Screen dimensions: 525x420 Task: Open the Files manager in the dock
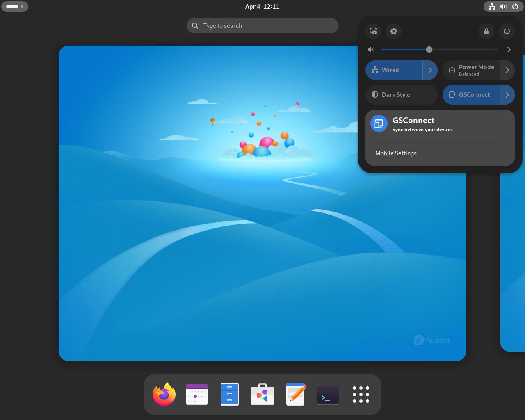pyautogui.click(x=230, y=394)
